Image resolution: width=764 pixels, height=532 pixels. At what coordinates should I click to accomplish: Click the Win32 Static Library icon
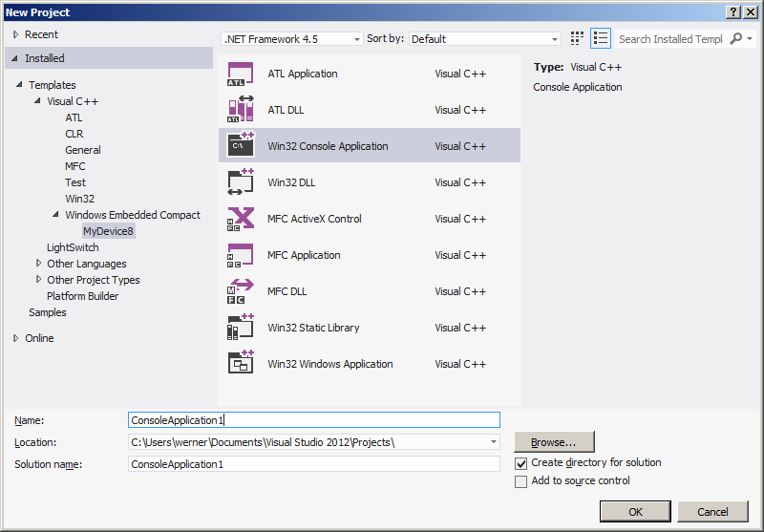pyautogui.click(x=241, y=328)
